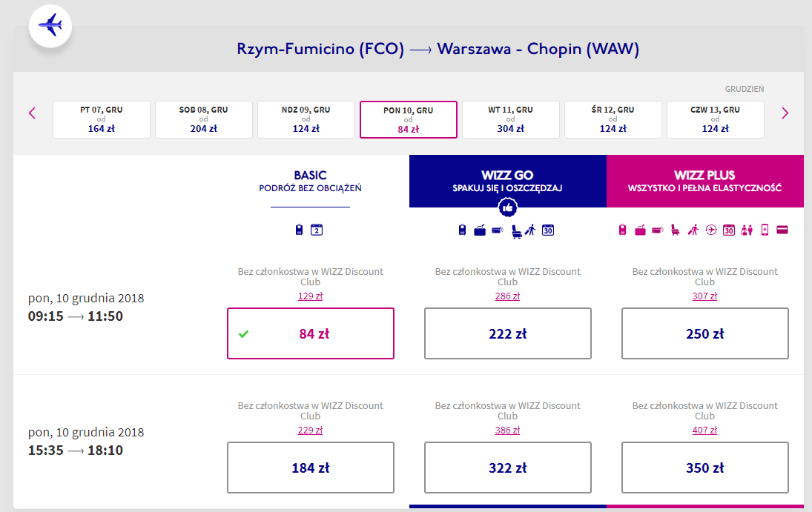Viewport: 812px width, 512px height.
Task: Click the mobile phone icon under WIZZ PLUS
Action: coord(765,230)
